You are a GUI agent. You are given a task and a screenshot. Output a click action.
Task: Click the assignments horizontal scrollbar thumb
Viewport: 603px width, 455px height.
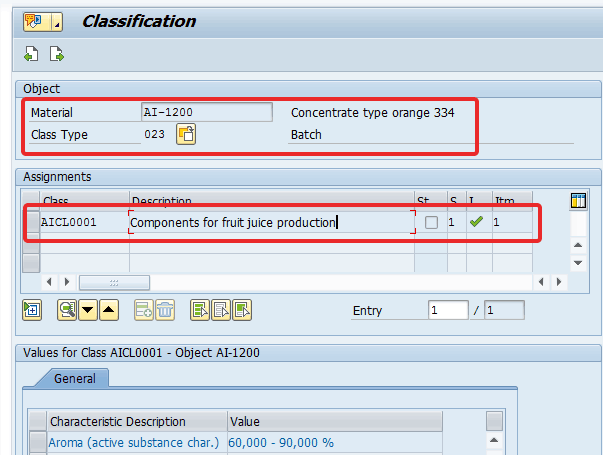113,283
